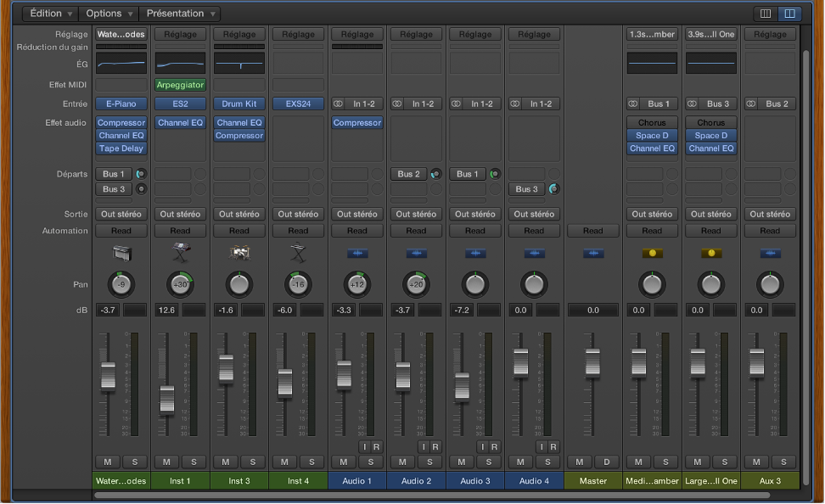
Task: Open the Bus 1 send slot on Water...odes
Action: 113,173
